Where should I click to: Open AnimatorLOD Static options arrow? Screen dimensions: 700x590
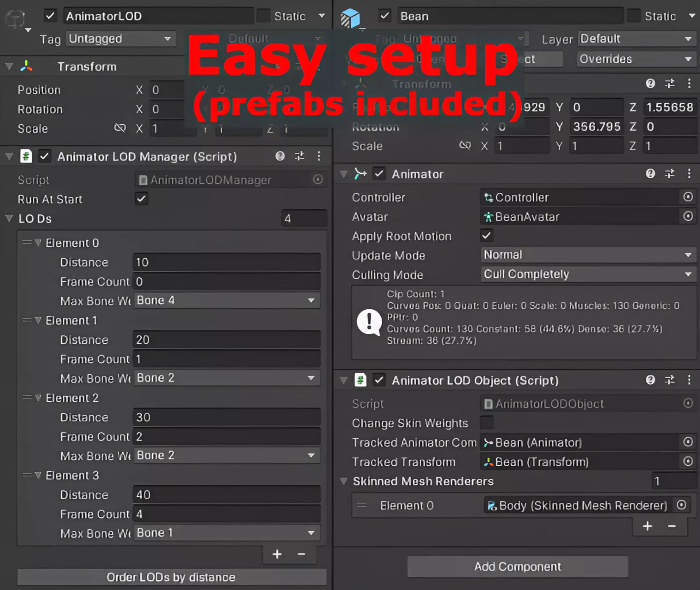point(322,16)
